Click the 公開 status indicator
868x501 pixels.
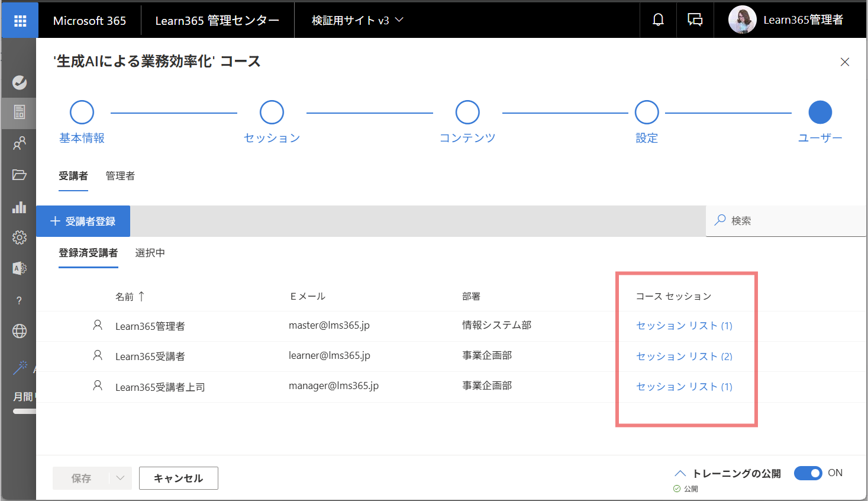click(686, 489)
